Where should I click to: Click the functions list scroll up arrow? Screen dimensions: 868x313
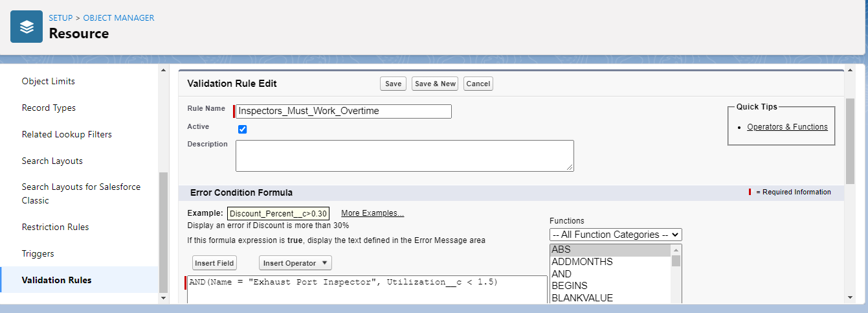(676, 249)
